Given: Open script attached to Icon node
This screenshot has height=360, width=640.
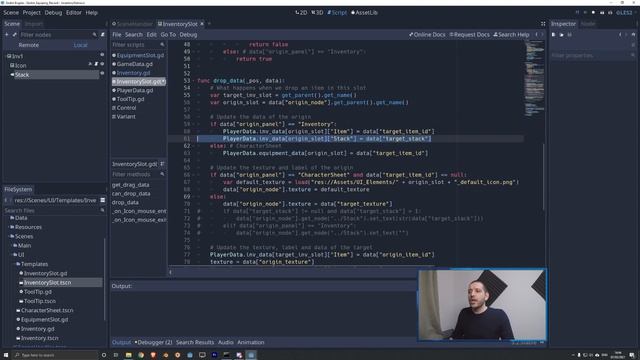Looking at the screenshot, I should (x=96, y=64).
